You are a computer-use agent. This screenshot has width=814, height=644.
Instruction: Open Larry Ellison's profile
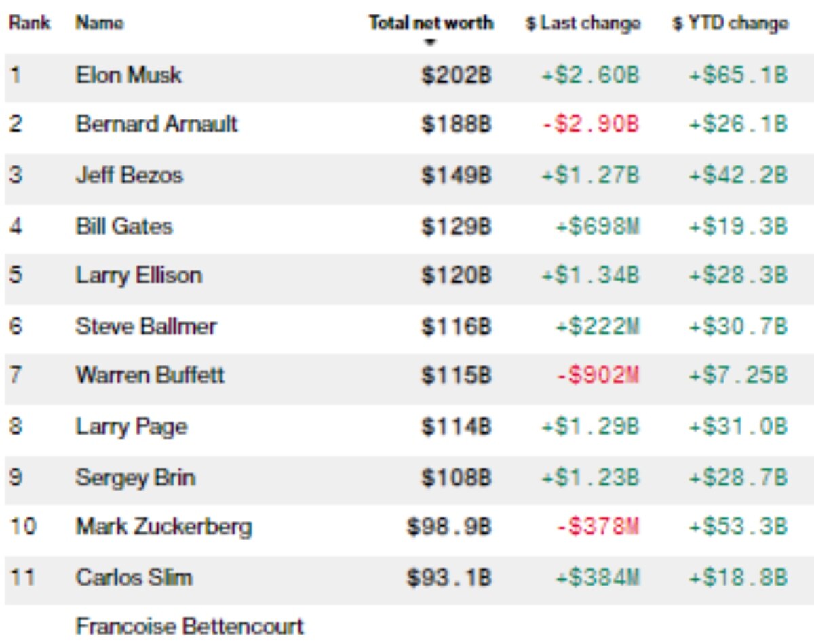pos(138,276)
